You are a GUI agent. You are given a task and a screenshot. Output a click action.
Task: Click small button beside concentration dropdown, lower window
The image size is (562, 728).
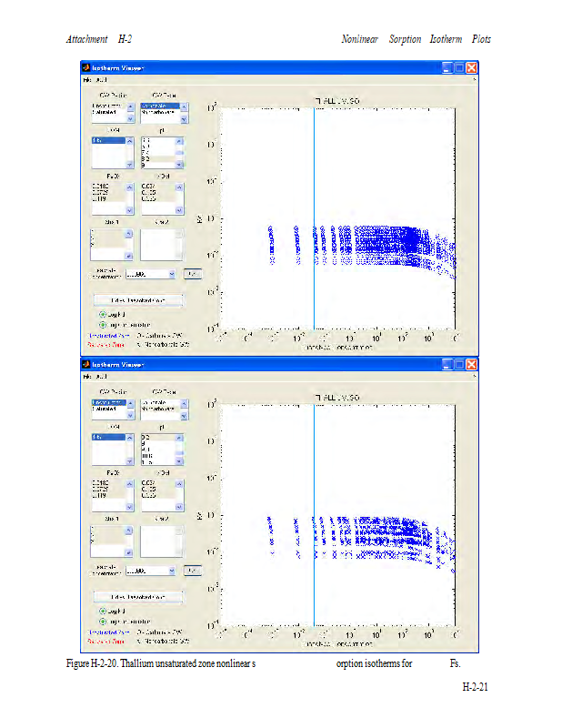click(192, 571)
